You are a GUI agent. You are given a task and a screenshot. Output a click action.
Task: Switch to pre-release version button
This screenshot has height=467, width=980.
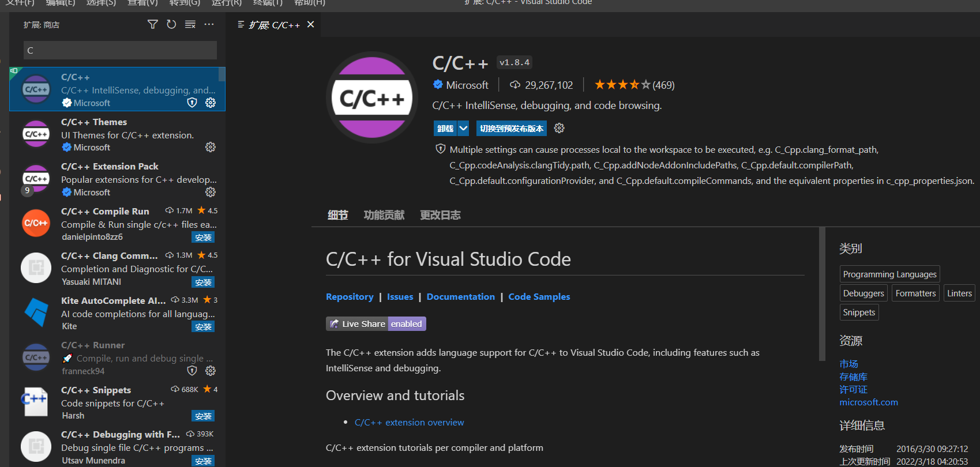[x=512, y=128]
